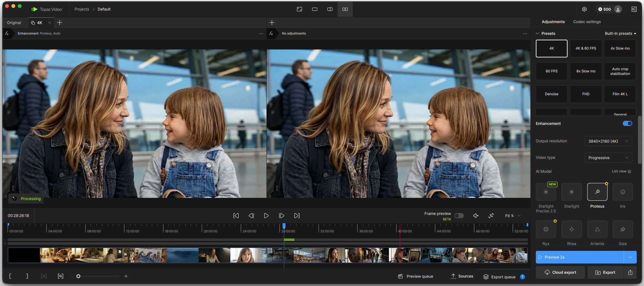
Task: Select the single-pane view layout icon
Action: [x=315, y=9]
